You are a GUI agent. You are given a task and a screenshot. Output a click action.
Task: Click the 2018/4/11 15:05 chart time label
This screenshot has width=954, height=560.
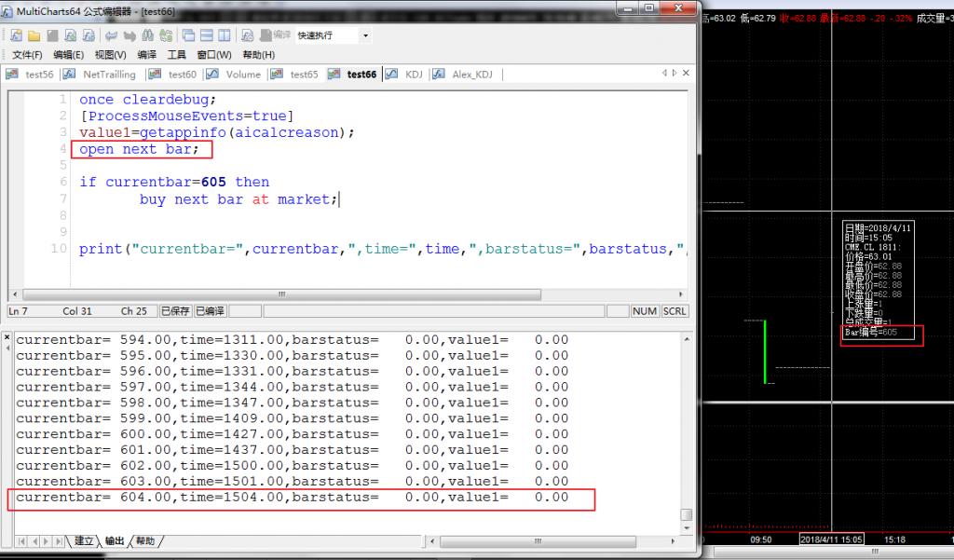coord(831,540)
